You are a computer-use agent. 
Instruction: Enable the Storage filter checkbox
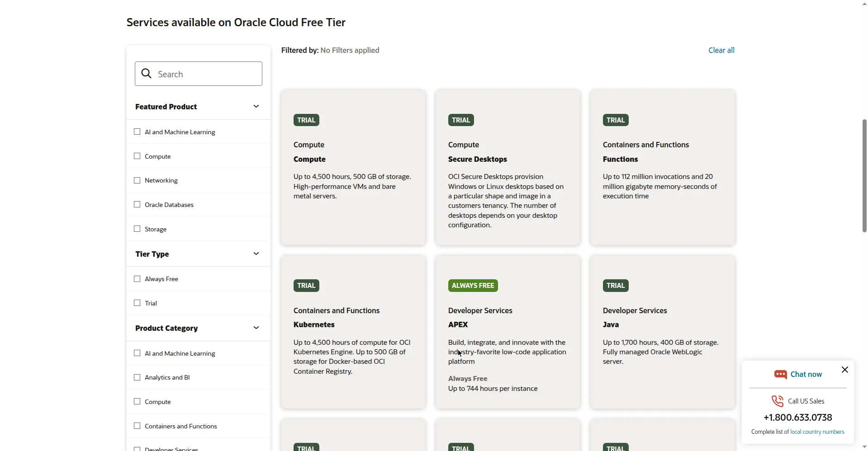[137, 229]
